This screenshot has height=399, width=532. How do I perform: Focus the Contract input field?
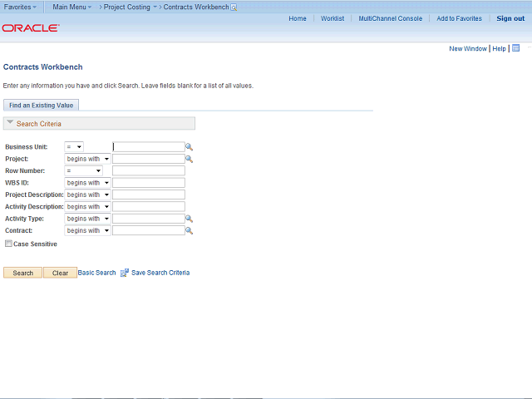149,231
